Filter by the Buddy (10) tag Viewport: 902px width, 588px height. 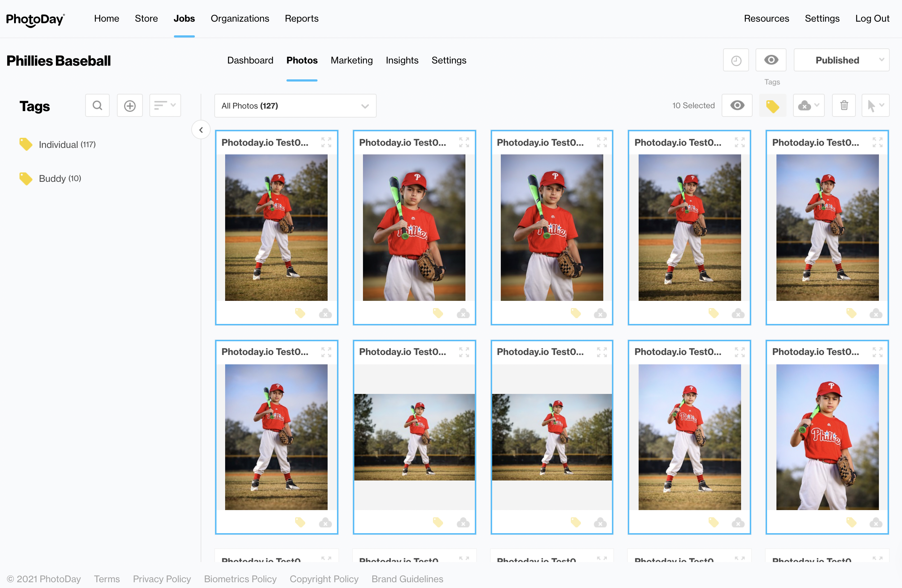coord(60,179)
